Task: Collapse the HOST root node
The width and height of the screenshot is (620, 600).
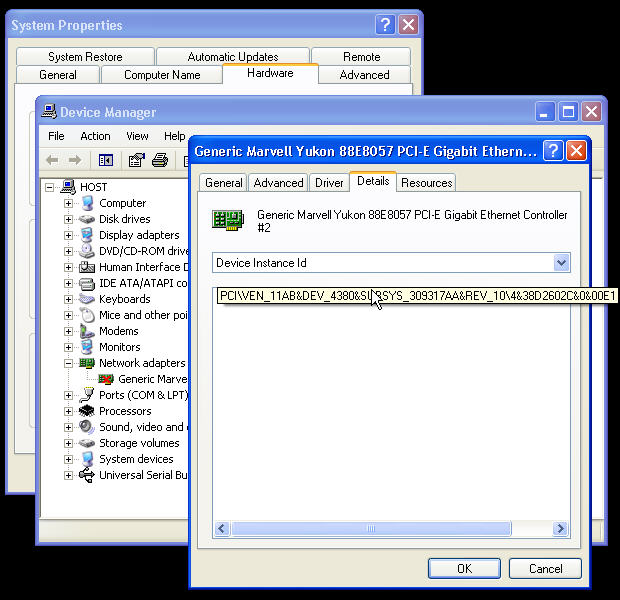Action: tap(49, 187)
